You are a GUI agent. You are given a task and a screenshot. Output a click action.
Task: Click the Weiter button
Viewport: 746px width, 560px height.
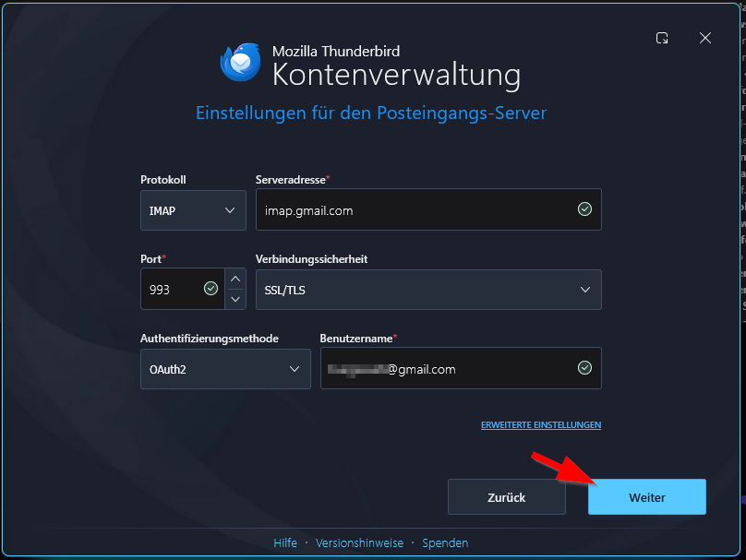647,496
